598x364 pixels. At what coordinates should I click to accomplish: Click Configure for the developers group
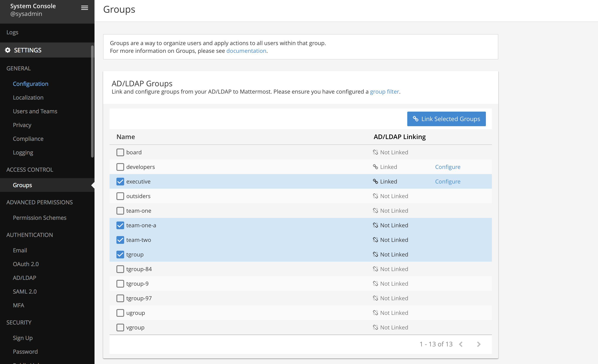[447, 167]
